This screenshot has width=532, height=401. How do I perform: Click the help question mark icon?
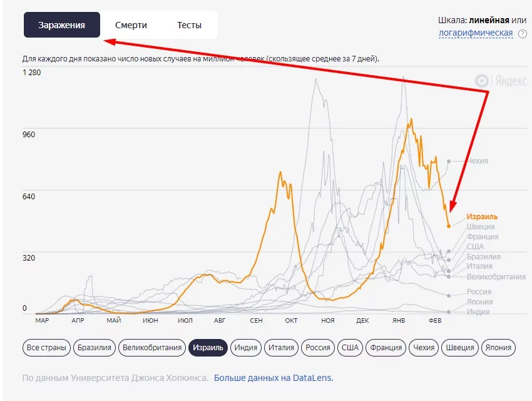pos(523,33)
